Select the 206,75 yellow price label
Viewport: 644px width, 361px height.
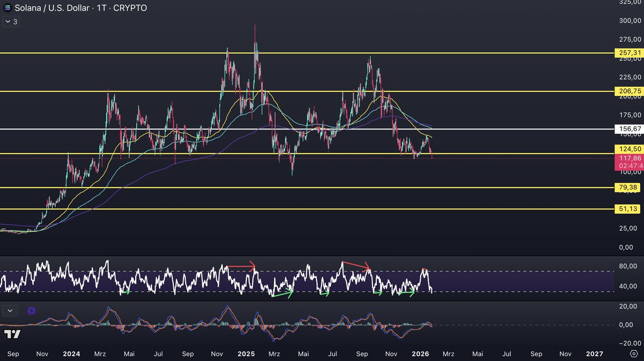click(628, 91)
